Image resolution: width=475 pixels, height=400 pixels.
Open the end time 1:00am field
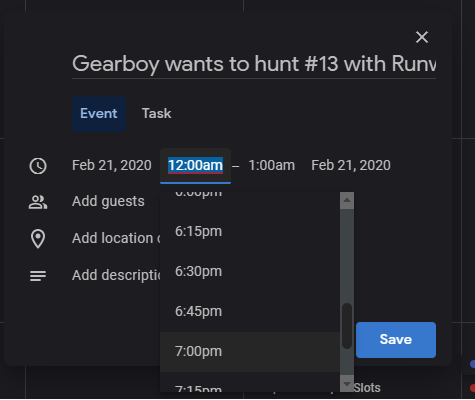click(x=272, y=165)
